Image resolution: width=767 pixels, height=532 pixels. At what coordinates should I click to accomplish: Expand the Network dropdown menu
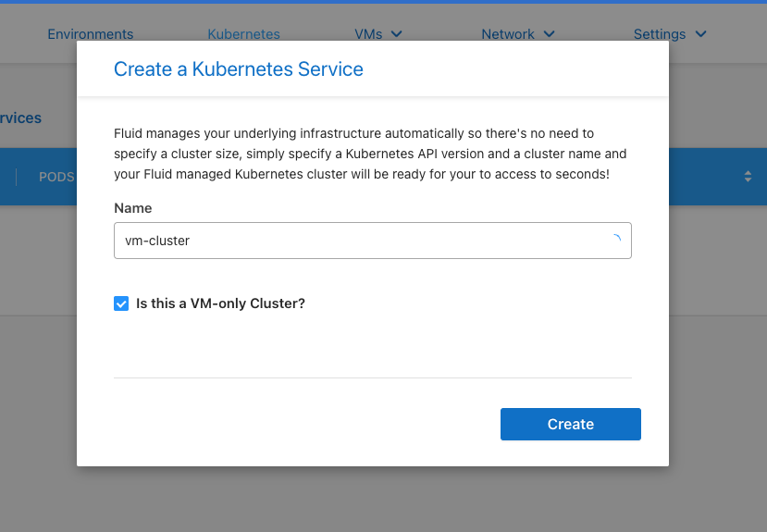coord(518,34)
